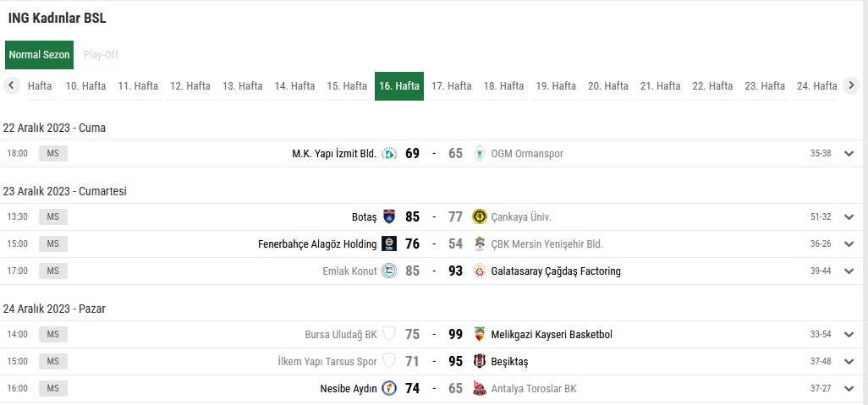Viewport: 868px width, 405px height.
Task: Click the Antalya Toroslar BK logo
Action: point(480,388)
